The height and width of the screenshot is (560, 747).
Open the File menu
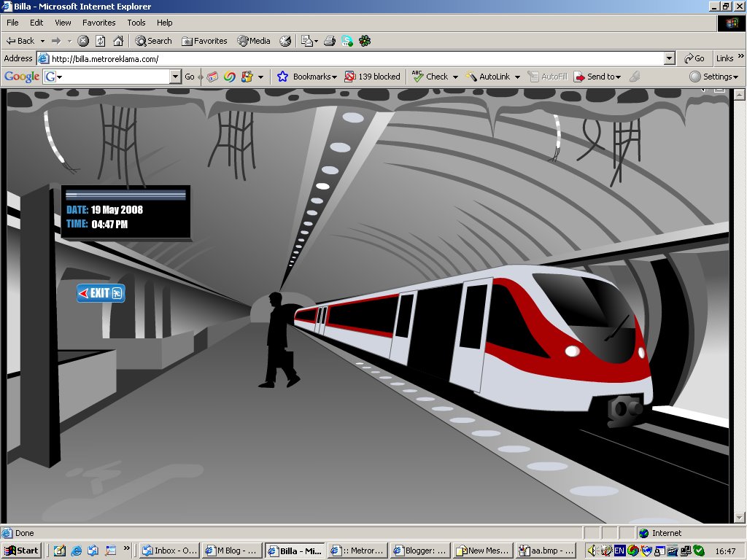pyautogui.click(x=12, y=23)
